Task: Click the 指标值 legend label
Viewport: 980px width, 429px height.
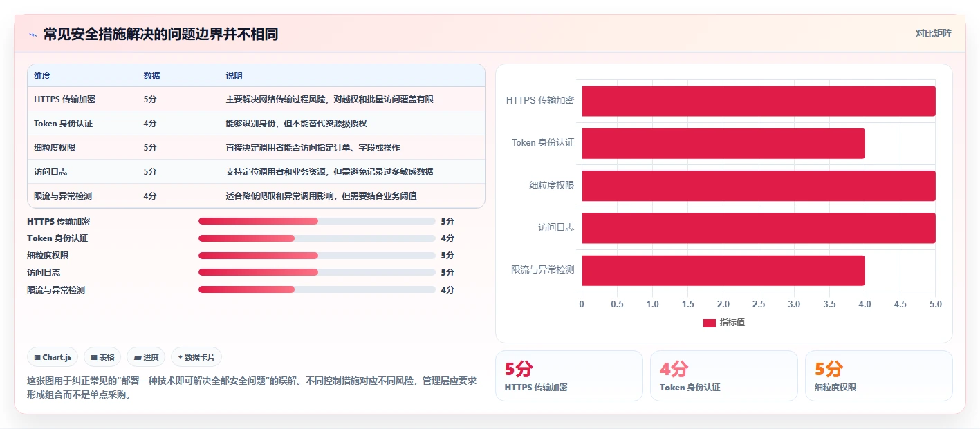Action: click(x=732, y=323)
